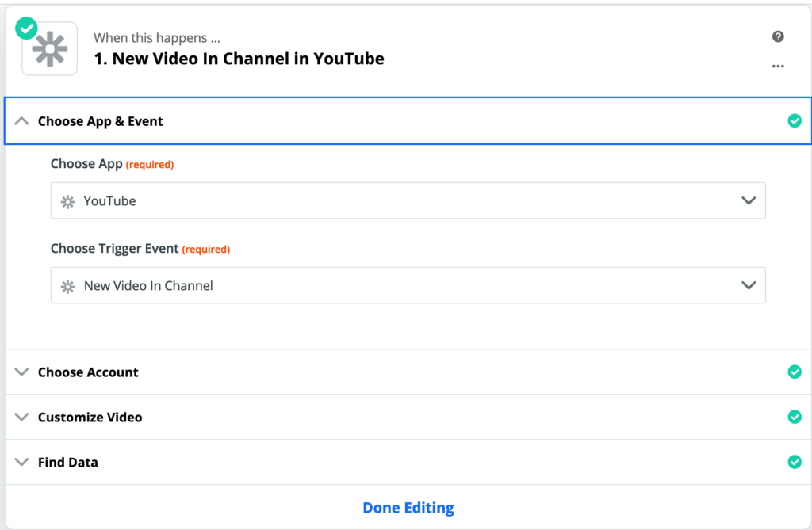
Task: Click the green check badge on Choose Account
Action: [795, 372]
